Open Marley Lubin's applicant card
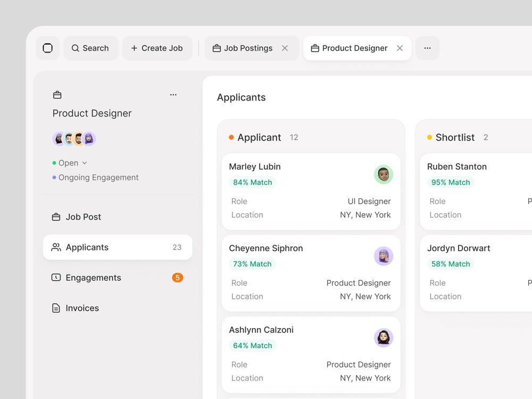Viewport: 532px width, 399px height. click(x=311, y=192)
